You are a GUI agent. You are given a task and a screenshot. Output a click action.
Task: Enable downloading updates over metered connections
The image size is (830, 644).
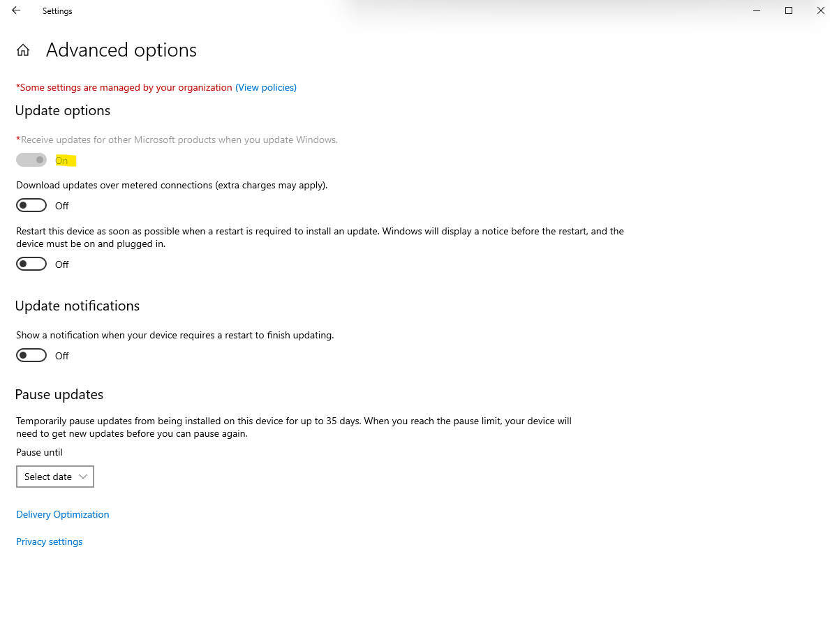[31, 205]
